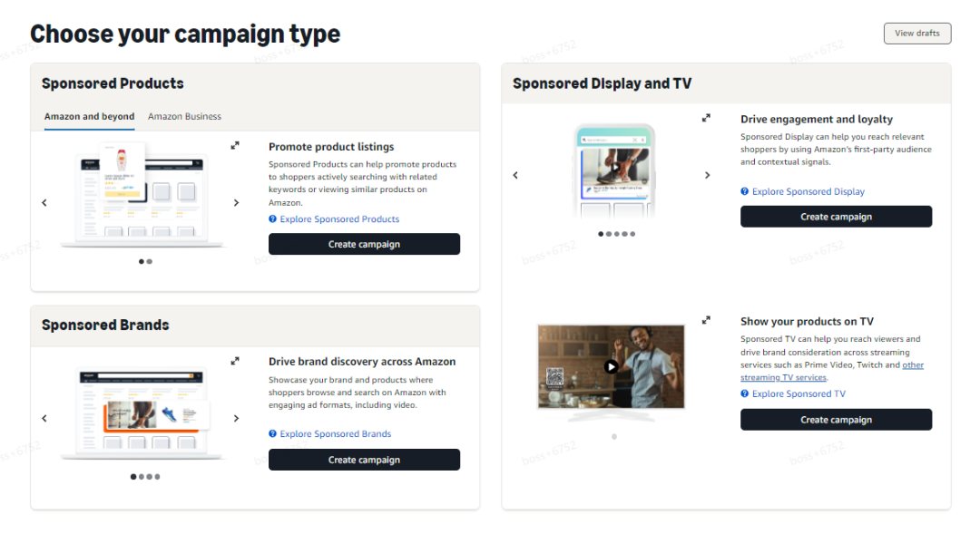Open the Explore Sponsored Display link
The height and width of the screenshot is (534, 980).
[x=808, y=192]
